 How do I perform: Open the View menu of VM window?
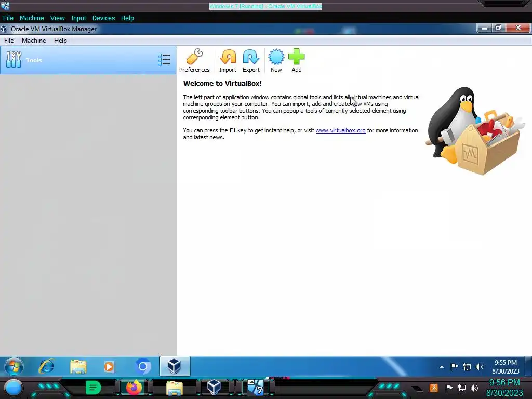tap(57, 18)
